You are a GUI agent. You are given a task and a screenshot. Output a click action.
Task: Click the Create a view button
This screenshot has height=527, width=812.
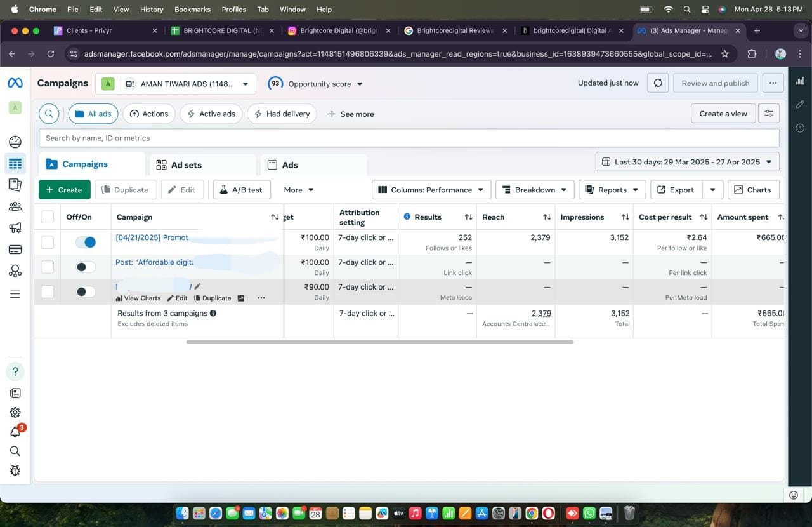pos(723,114)
